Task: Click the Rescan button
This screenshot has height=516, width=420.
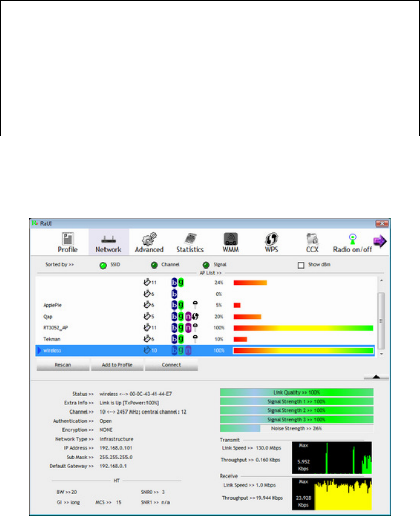Action: [63, 365]
